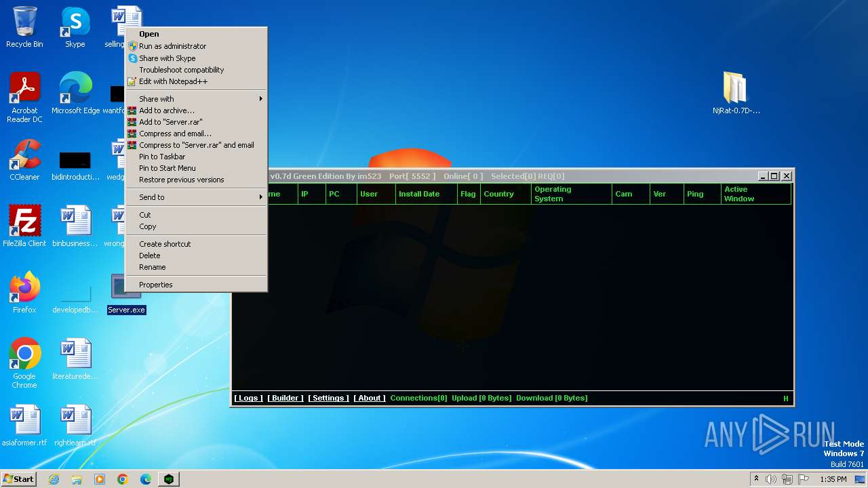The height and width of the screenshot is (488, 868).
Task: Choose Edit with Notepad++
Action: [197, 81]
